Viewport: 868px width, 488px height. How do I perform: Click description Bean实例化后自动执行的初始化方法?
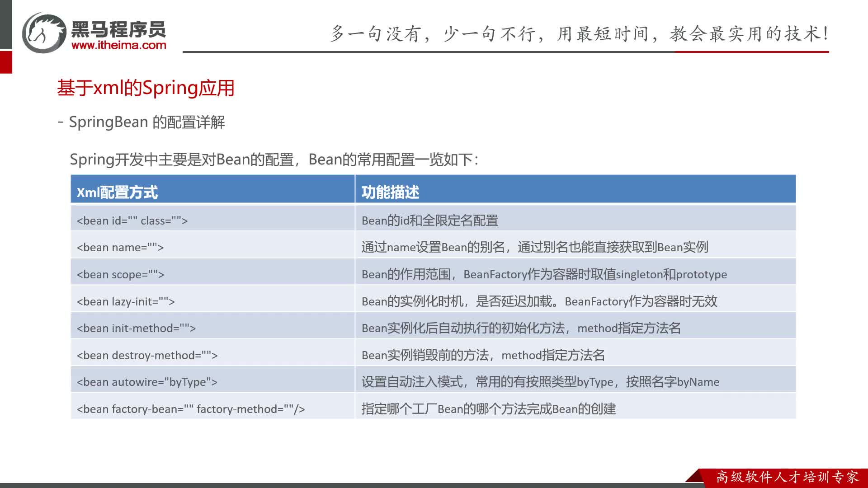coord(576,326)
